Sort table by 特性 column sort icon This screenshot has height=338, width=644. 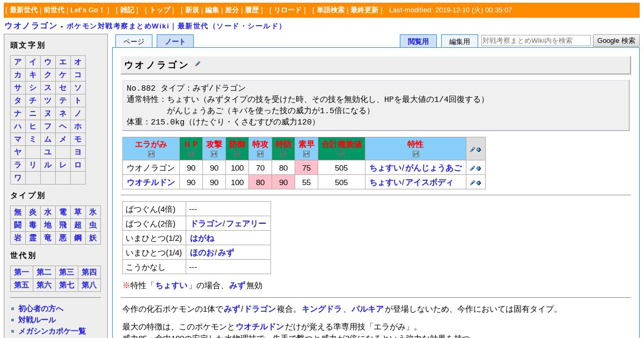[416, 154]
